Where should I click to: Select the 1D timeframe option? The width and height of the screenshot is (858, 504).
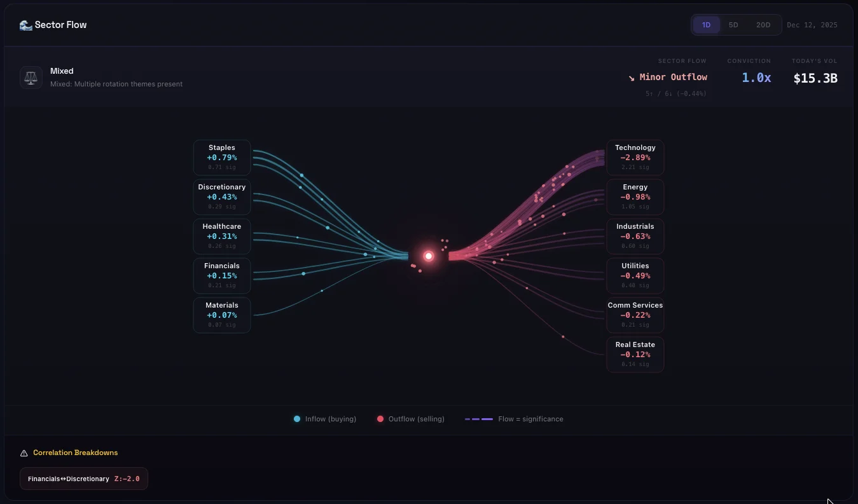pos(706,25)
